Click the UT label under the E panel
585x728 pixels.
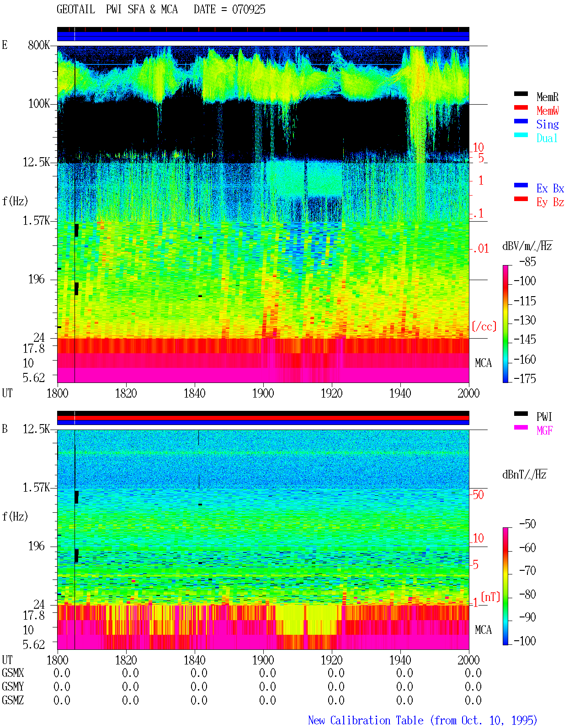(7, 393)
